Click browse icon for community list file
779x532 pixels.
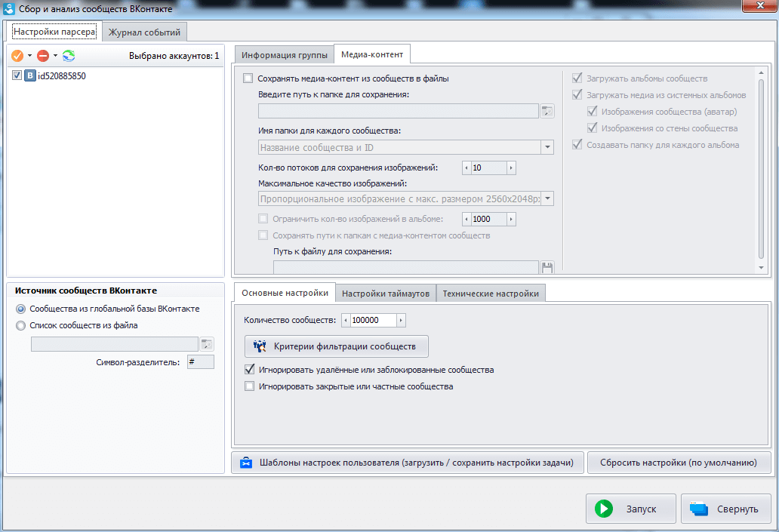(x=207, y=344)
